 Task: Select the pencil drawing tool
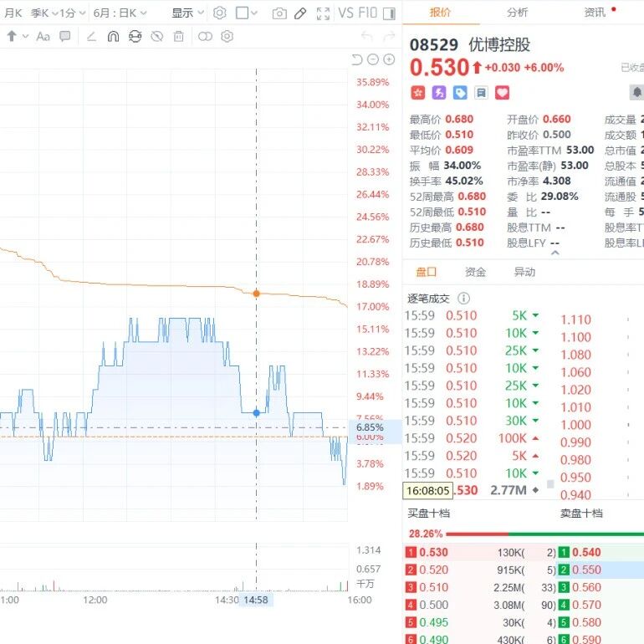[300, 13]
